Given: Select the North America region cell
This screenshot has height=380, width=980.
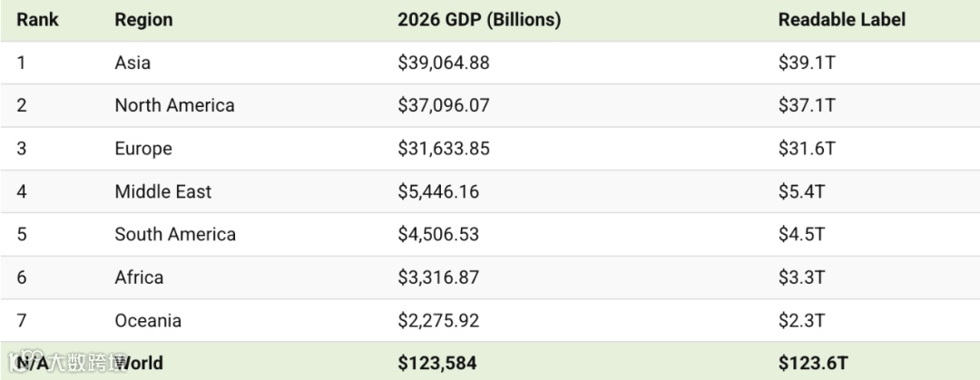Looking at the screenshot, I should pyautogui.click(x=174, y=105).
